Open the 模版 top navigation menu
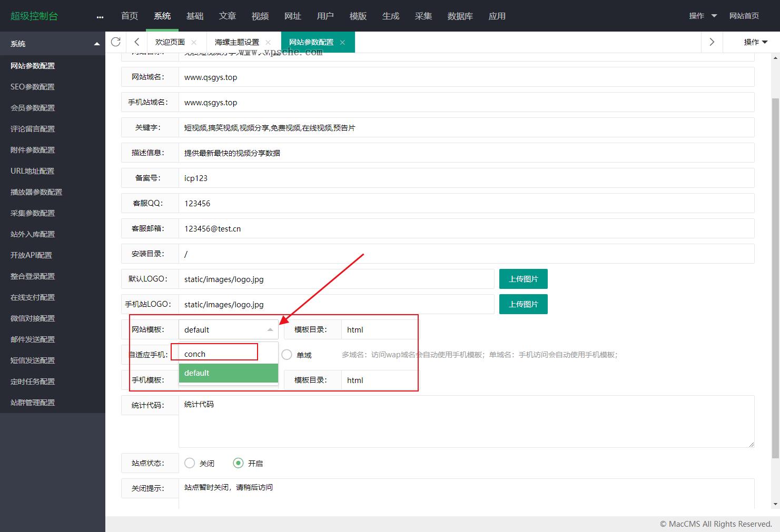 [x=358, y=16]
